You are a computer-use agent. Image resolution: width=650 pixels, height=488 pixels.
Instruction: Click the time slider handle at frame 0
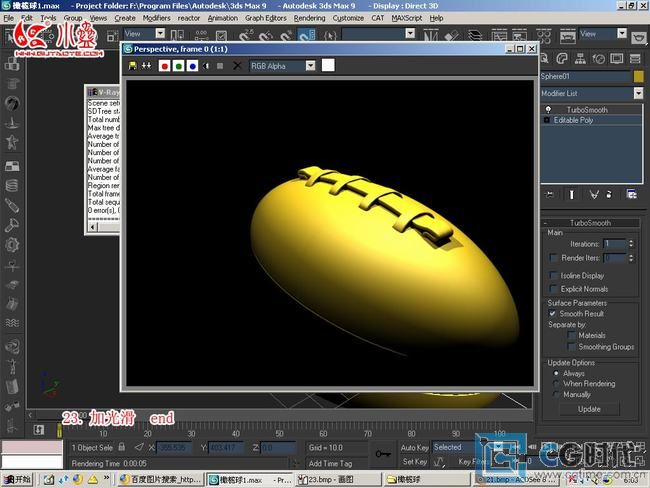[59, 430]
